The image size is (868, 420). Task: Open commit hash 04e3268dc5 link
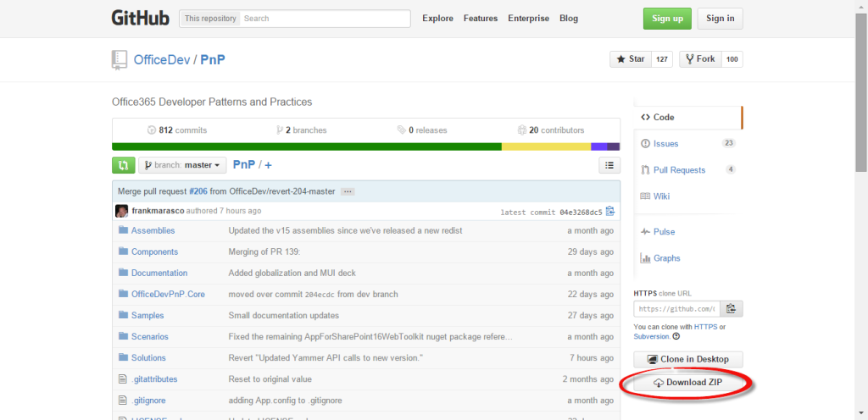click(580, 212)
